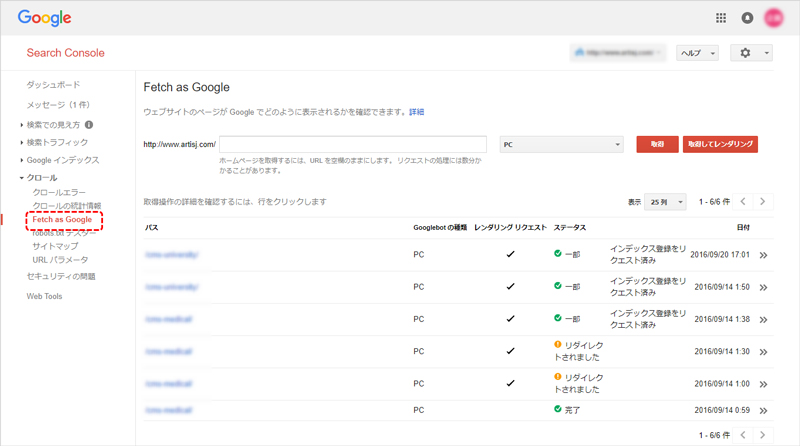Go to previous page arrow below table
800x446 pixels.
point(743,435)
